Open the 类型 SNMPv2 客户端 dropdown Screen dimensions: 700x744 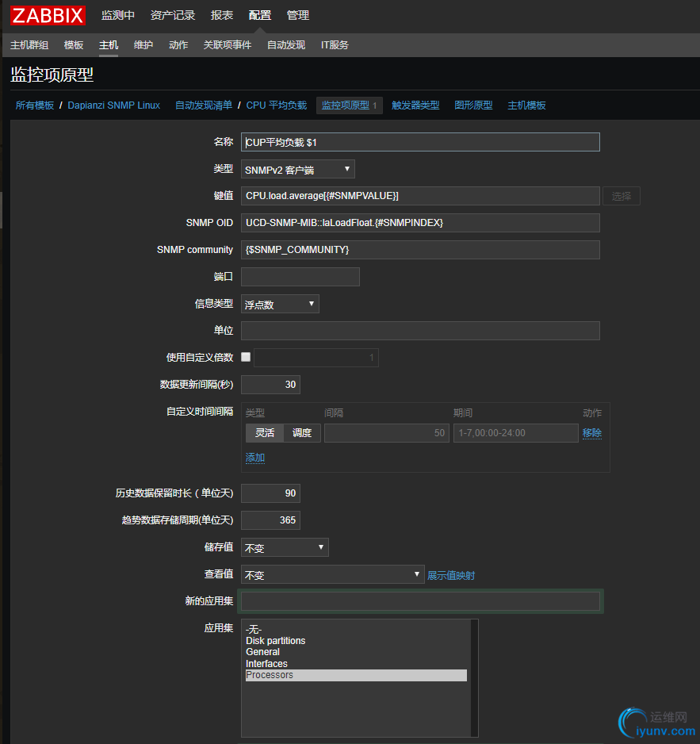coord(297,169)
